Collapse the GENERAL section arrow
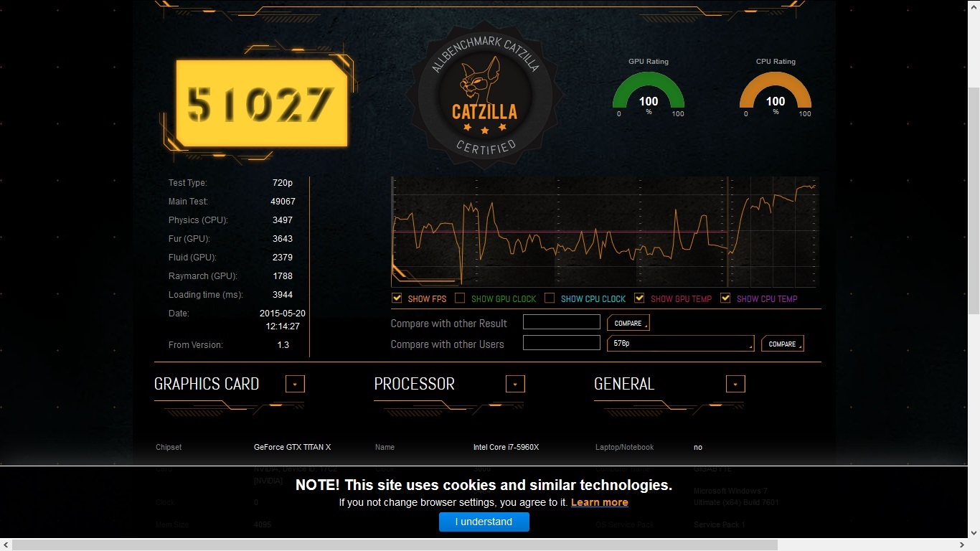This screenshot has width=980, height=551. click(x=735, y=384)
